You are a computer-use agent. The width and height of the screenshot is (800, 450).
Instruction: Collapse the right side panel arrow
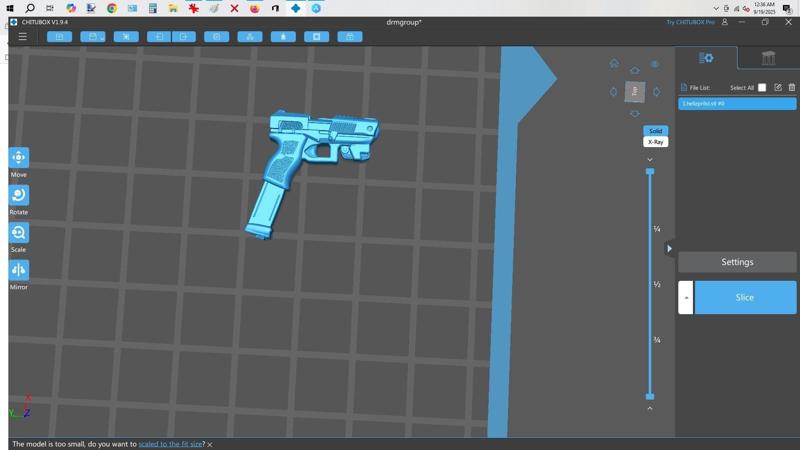pyautogui.click(x=669, y=248)
